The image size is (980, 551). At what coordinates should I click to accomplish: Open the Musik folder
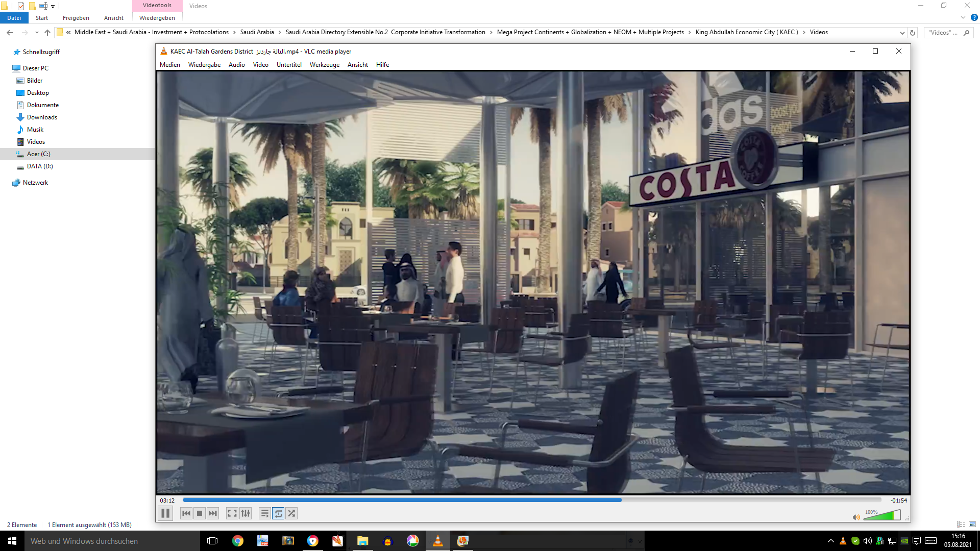point(35,130)
